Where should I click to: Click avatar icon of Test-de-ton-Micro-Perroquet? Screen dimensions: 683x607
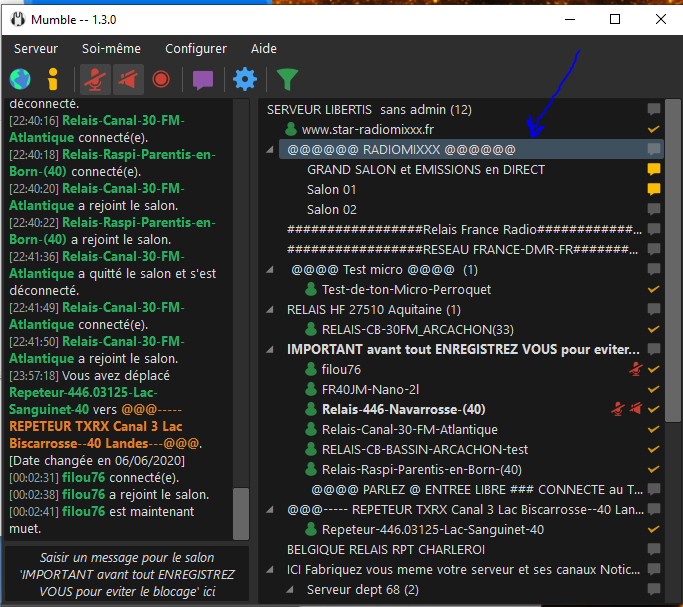click(311, 290)
